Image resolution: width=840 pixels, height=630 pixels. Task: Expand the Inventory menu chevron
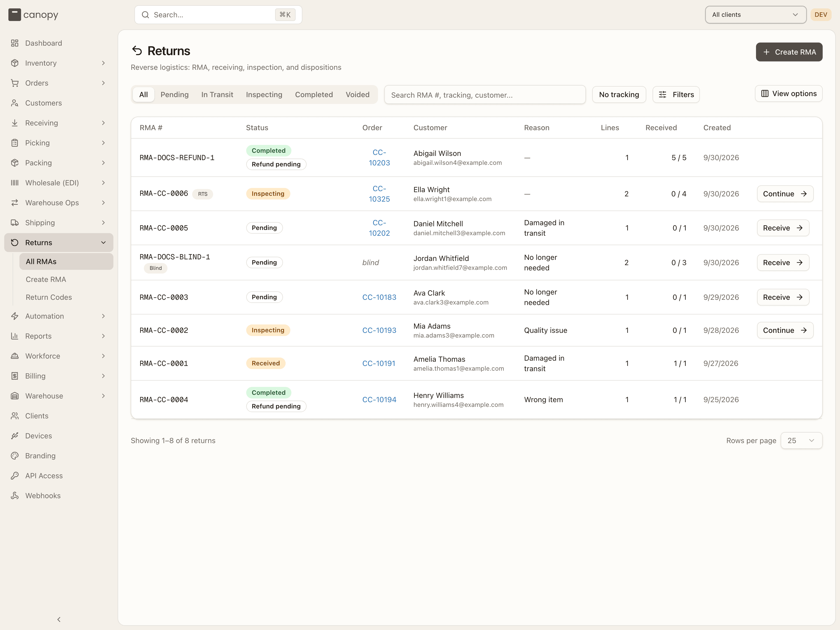[x=103, y=63]
